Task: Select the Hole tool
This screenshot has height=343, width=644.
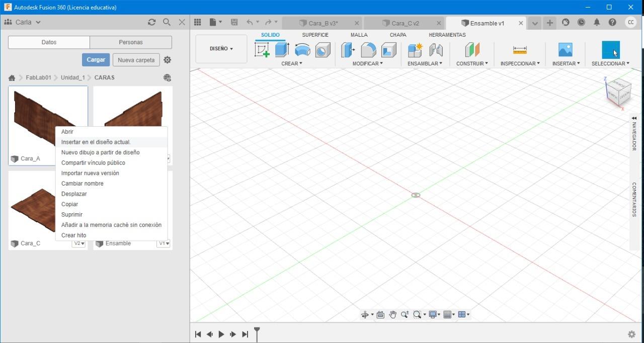Action: [x=323, y=50]
